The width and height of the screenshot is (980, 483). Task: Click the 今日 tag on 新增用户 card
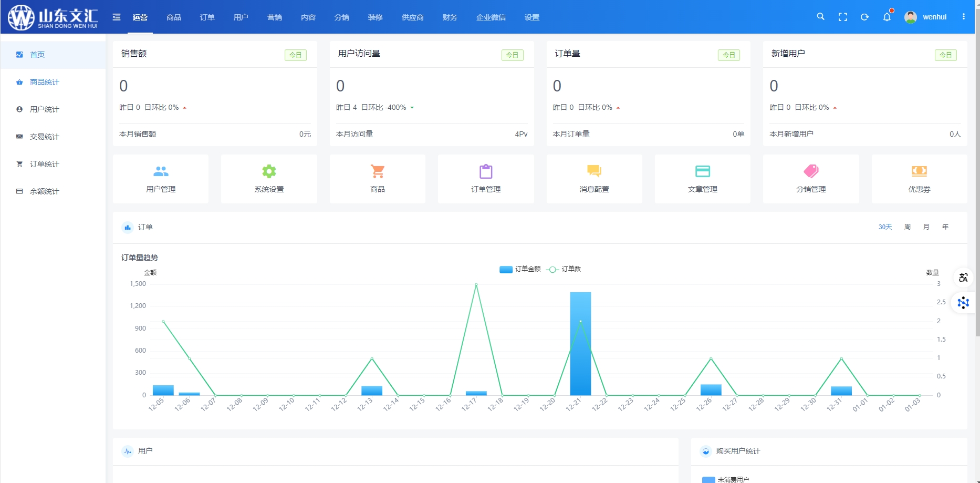coord(946,55)
